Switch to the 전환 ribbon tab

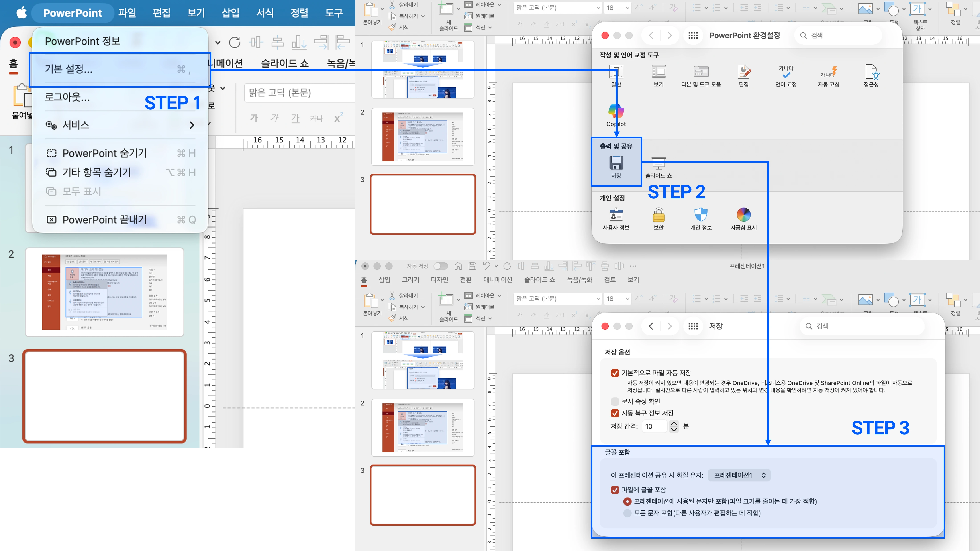coord(466,280)
